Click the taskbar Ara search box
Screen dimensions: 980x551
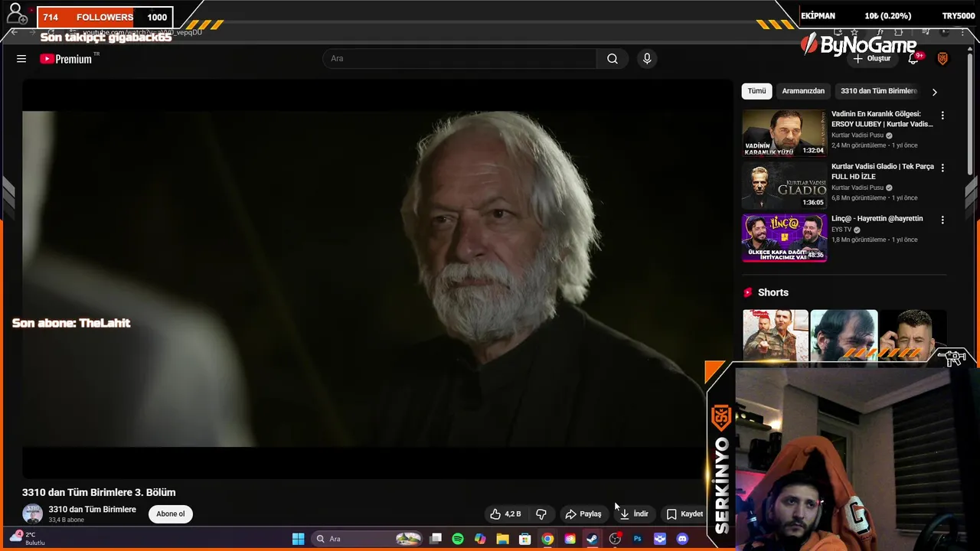368,539
